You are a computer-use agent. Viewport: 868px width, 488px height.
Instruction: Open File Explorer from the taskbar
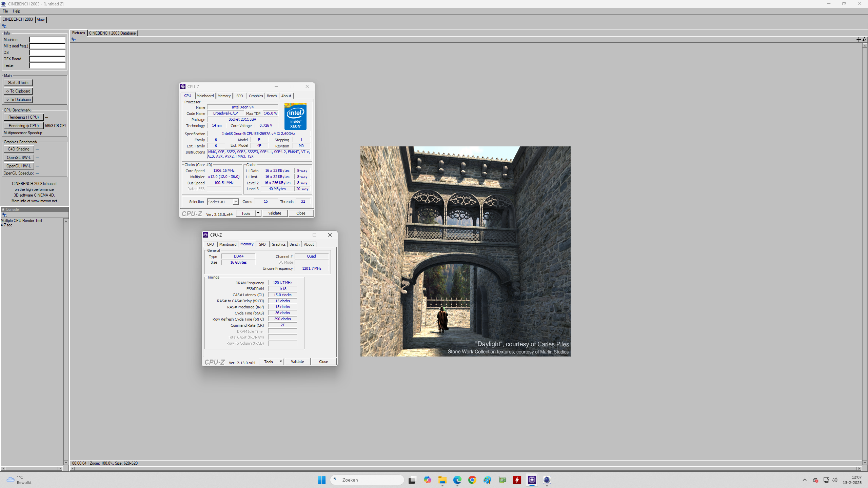click(442, 480)
